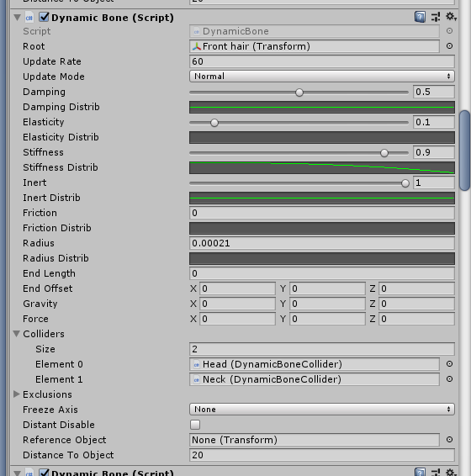Click the Force X field
Screen dimensions: 471x476
(x=237, y=319)
